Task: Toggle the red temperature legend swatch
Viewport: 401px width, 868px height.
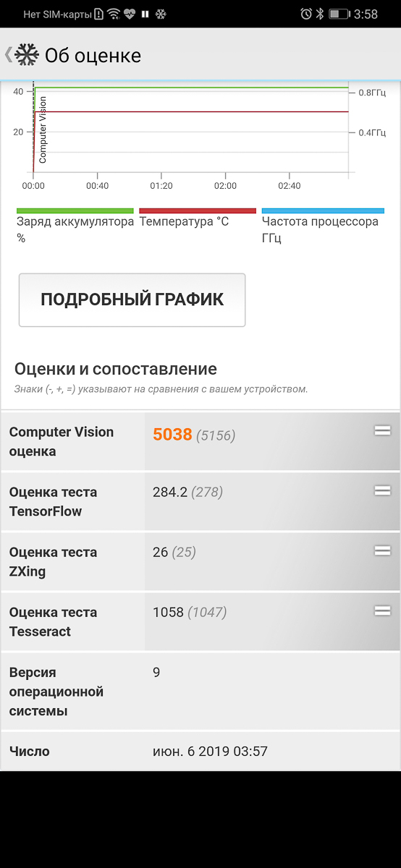Action: (x=198, y=210)
